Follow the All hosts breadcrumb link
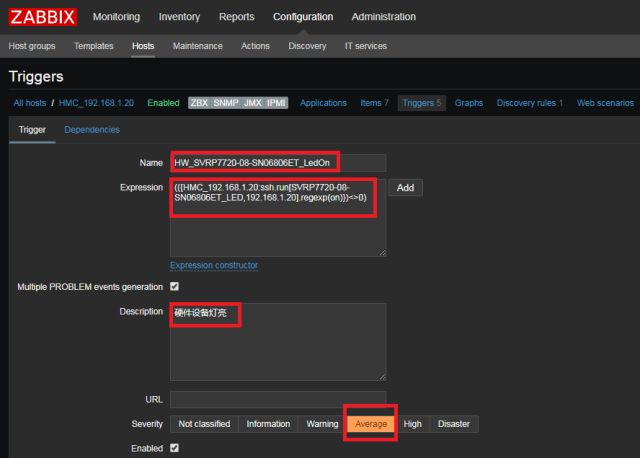Viewport: 640px width, 458px height. (x=30, y=103)
